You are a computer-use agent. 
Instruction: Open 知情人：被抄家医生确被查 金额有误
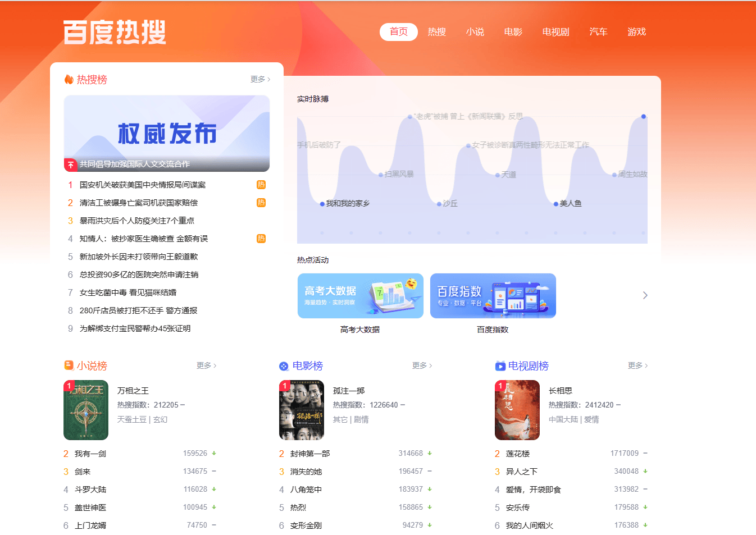[x=144, y=239]
